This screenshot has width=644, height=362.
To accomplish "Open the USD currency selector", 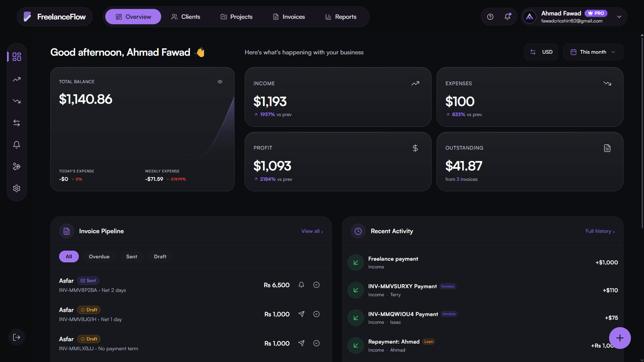I will (541, 52).
